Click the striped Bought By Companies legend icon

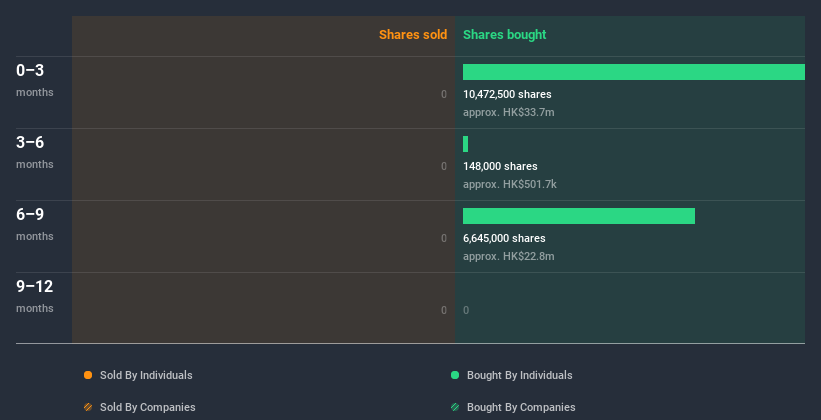point(455,407)
